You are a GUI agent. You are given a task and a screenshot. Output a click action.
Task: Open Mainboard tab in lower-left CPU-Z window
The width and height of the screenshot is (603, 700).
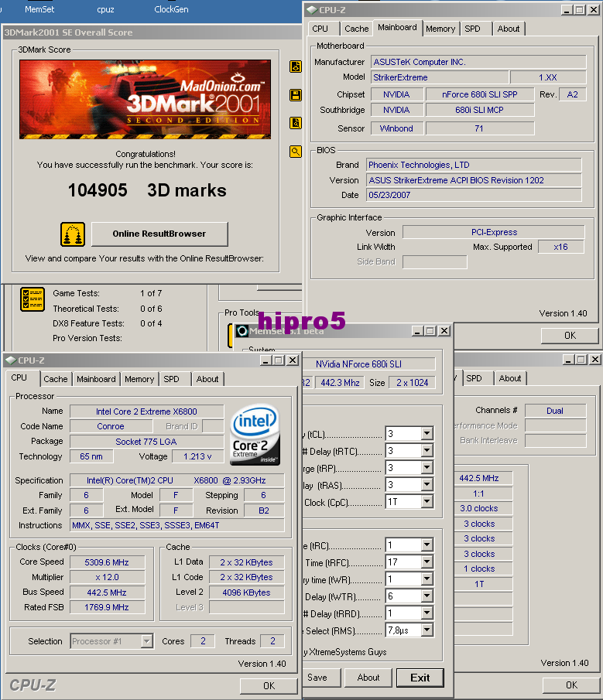click(x=96, y=379)
